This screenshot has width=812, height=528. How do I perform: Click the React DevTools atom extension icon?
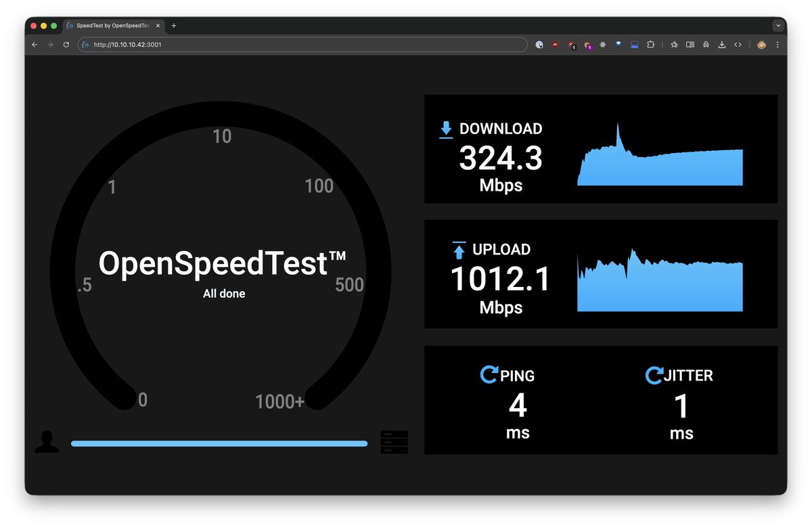point(602,45)
